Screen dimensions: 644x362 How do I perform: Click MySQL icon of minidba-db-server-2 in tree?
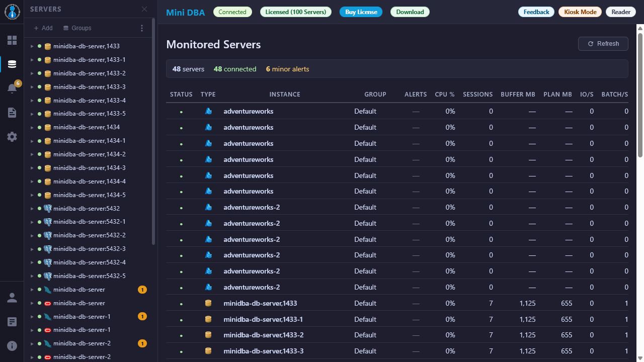pyautogui.click(x=48, y=343)
